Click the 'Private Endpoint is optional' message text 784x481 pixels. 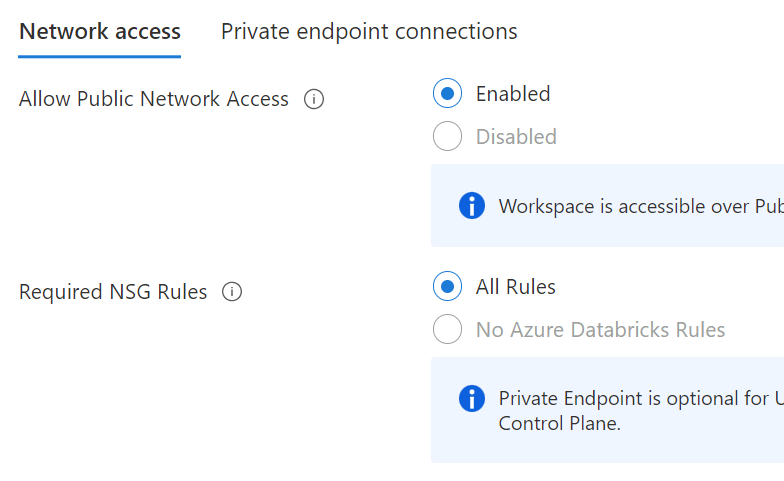pos(640,399)
